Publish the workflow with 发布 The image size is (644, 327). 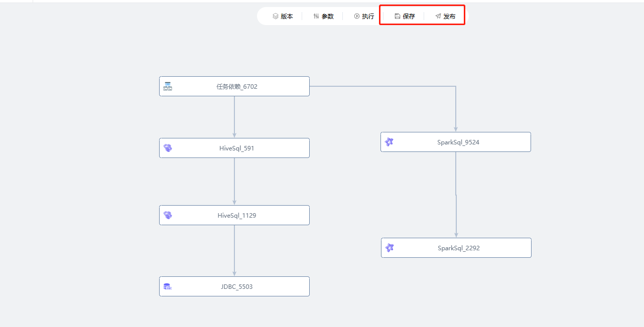445,16
